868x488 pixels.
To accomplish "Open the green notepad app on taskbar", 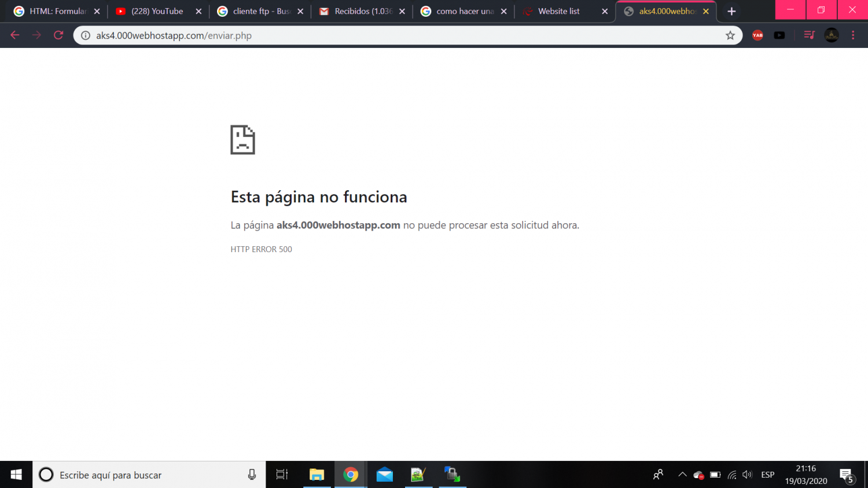I will click(x=418, y=475).
